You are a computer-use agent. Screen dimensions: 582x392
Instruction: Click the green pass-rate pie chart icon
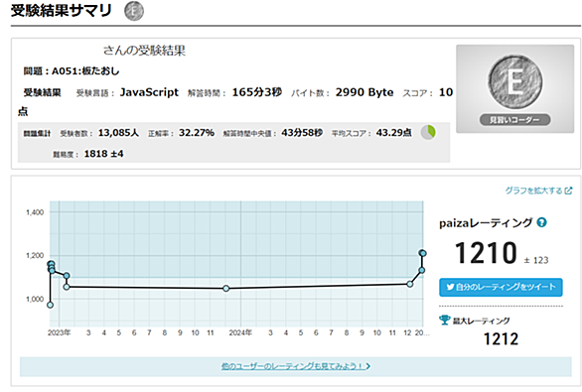tap(428, 132)
